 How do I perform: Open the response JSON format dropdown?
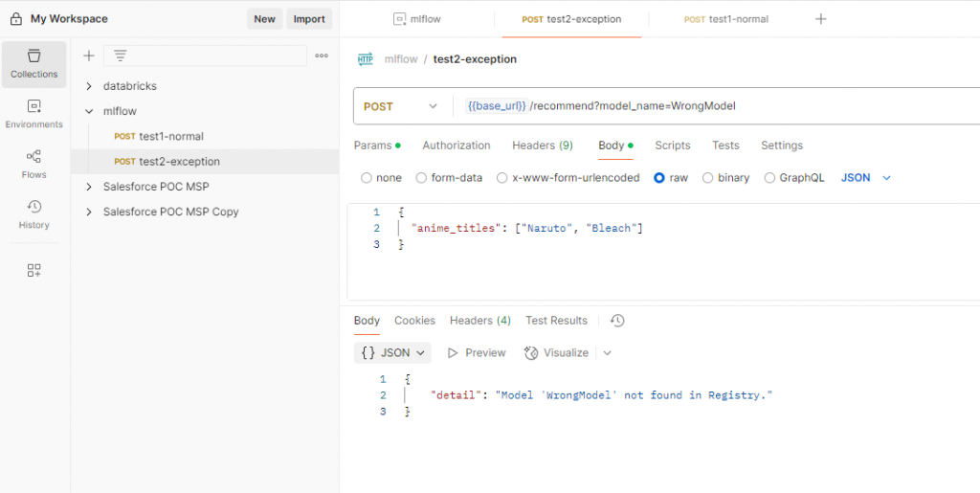[x=392, y=353]
